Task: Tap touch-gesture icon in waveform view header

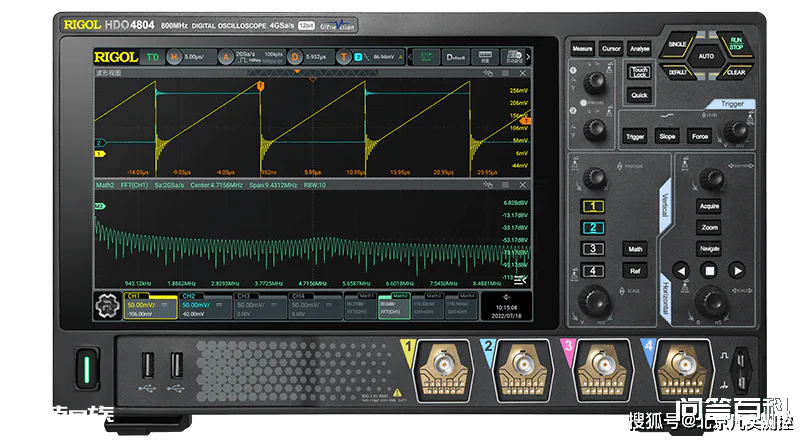Action: pyautogui.click(x=488, y=73)
